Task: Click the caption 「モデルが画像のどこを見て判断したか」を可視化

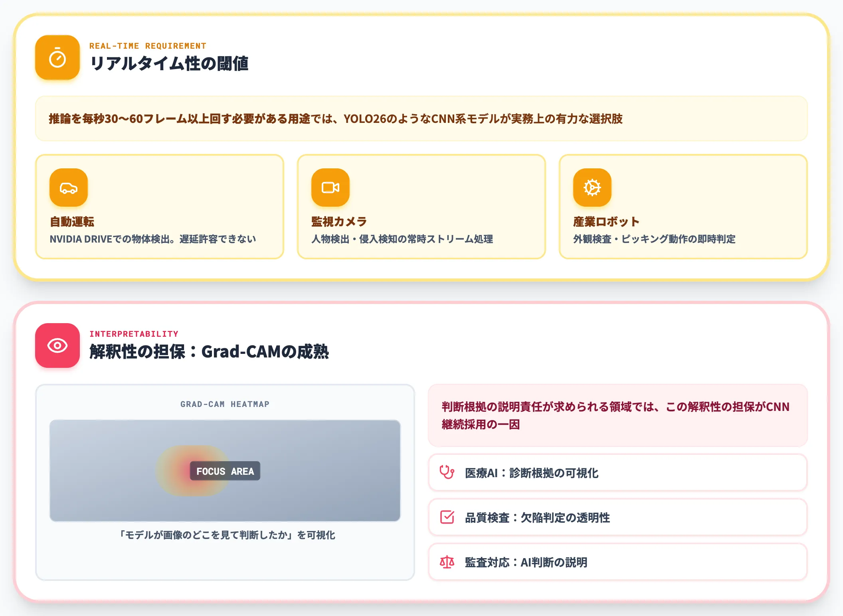Action: coord(227,535)
